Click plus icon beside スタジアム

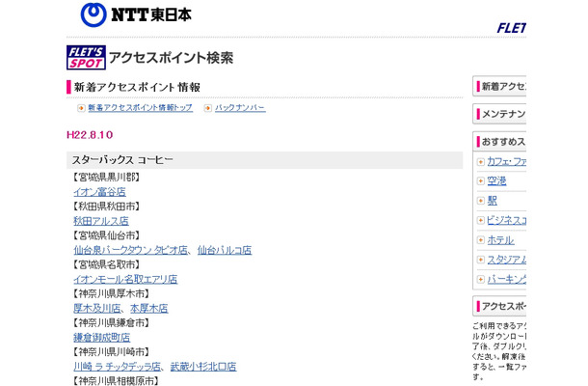coord(480,260)
